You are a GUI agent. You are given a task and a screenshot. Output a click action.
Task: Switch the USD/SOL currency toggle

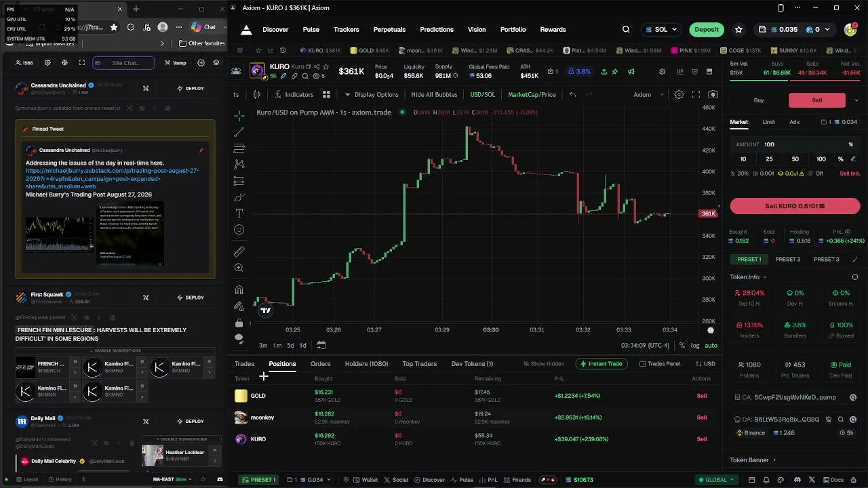pyautogui.click(x=483, y=95)
